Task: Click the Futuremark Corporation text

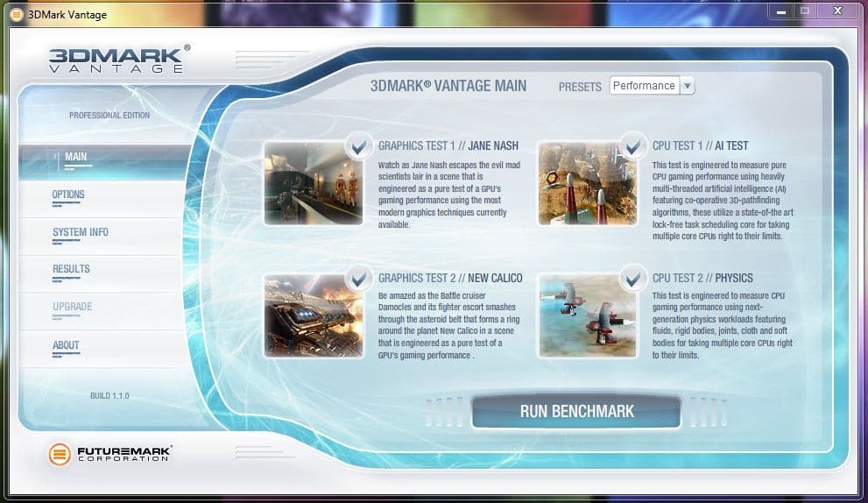Action: coord(125,454)
